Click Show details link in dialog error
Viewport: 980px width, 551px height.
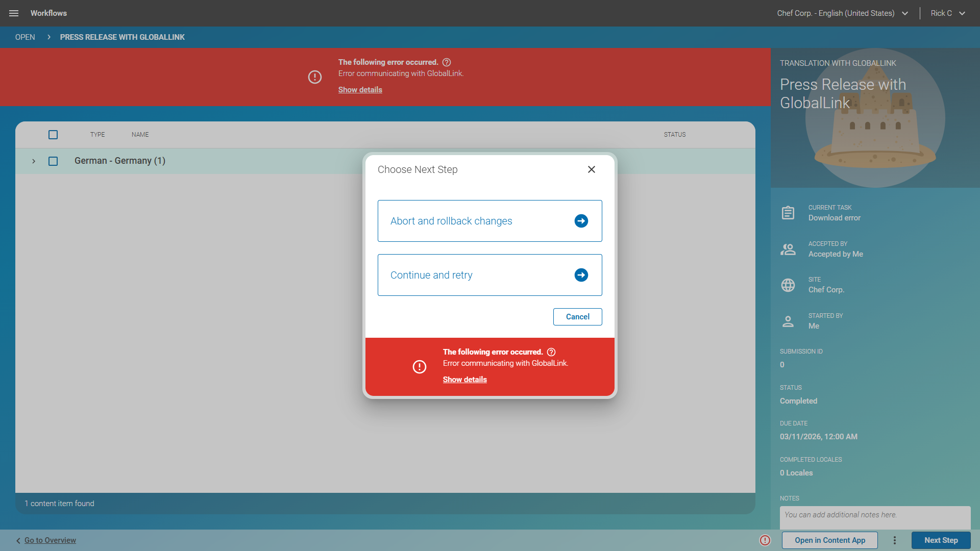[464, 380]
